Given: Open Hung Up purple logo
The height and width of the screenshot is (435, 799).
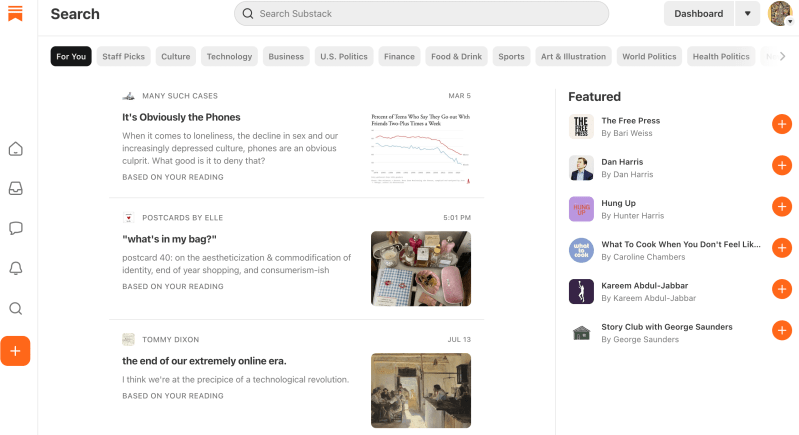Looking at the screenshot, I should click(581, 209).
